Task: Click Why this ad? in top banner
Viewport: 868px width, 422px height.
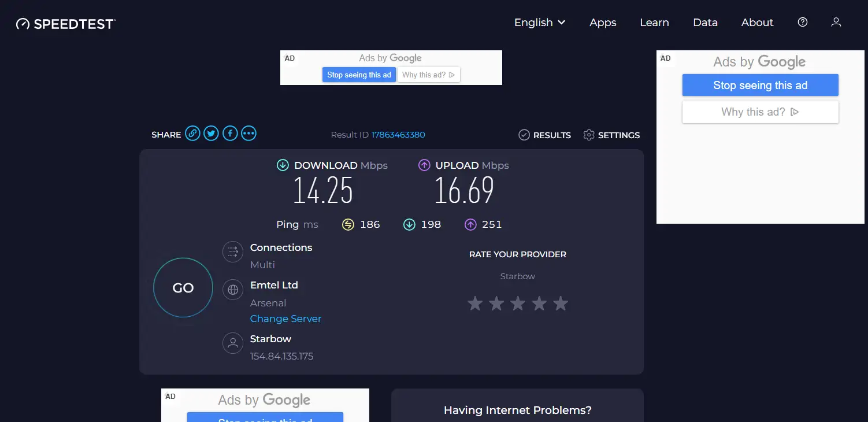Action: (x=429, y=75)
